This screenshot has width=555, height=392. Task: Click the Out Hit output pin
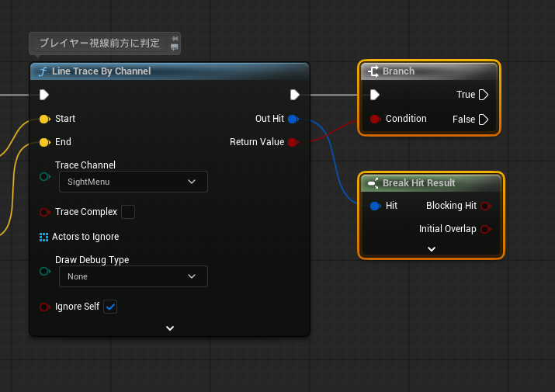coord(293,119)
